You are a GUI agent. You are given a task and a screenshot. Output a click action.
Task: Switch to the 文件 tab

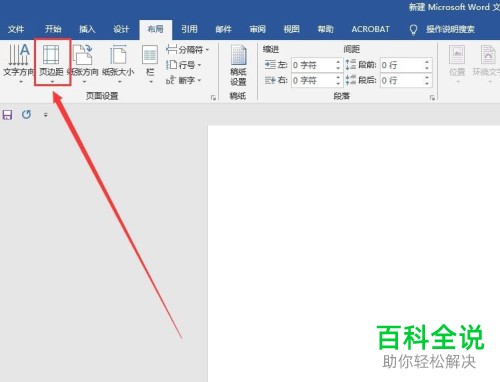tap(16, 29)
